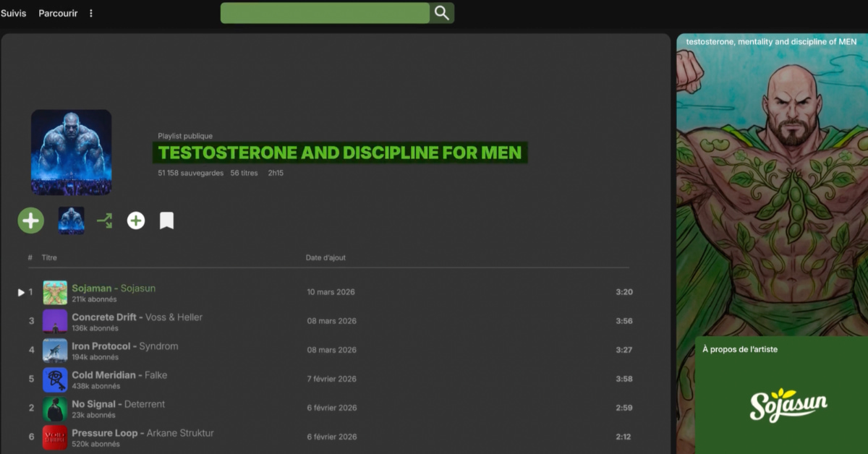868x454 pixels.
Task: Open artist Sojasun link in track row
Action: point(138,288)
